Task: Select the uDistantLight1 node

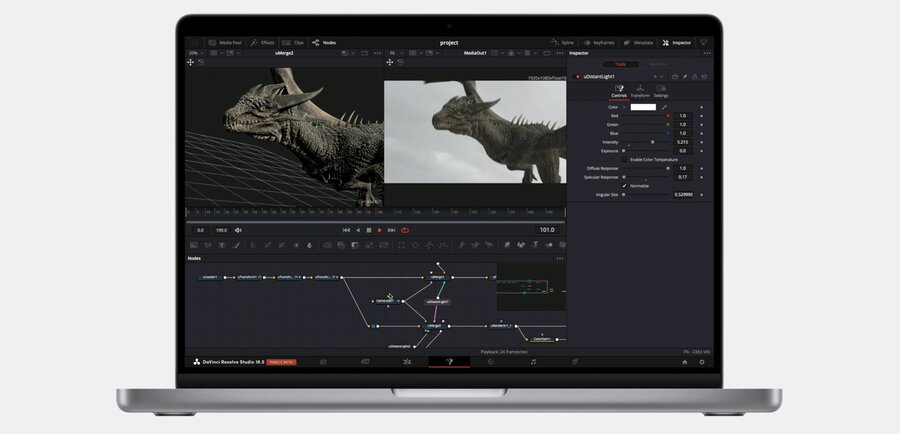Action: tap(437, 301)
